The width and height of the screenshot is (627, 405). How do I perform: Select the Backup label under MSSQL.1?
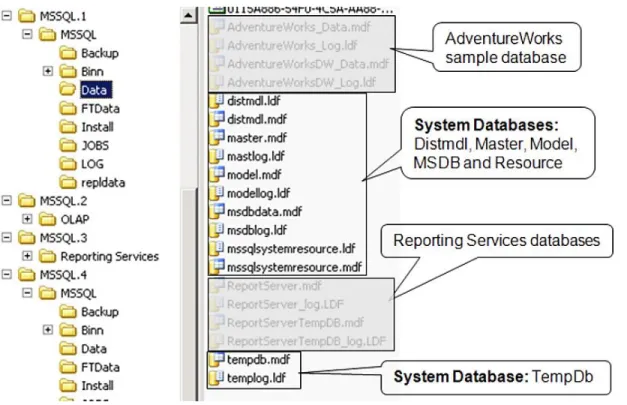[100, 53]
